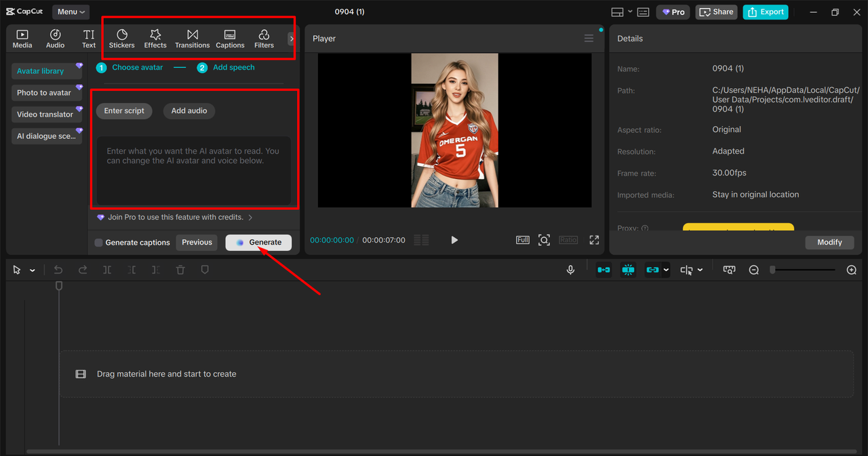Click the timeline zoom slider
868x456 pixels.
pos(803,270)
